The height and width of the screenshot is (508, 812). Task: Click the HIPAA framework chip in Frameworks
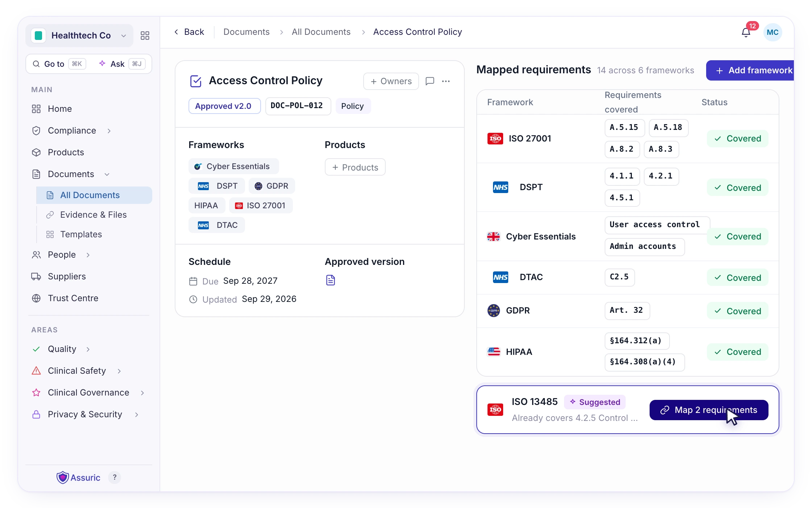(x=207, y=205)
